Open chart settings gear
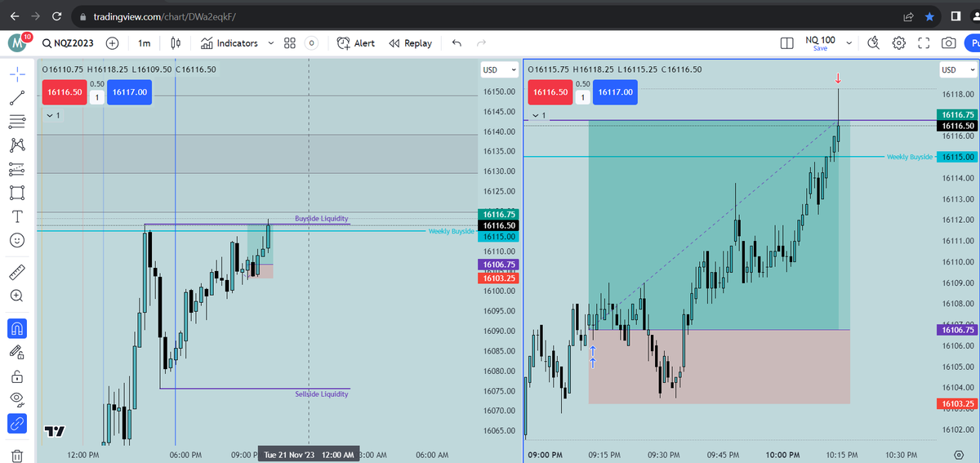 898,43
